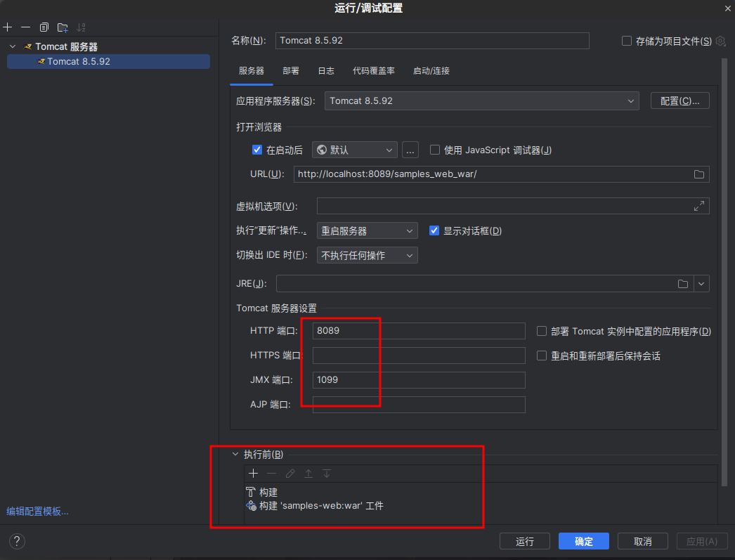The width and height of the screenshot is (735, 560).
Task: Click the browser ellipsis button beside the default browser
Action: [x=410, y=150]
